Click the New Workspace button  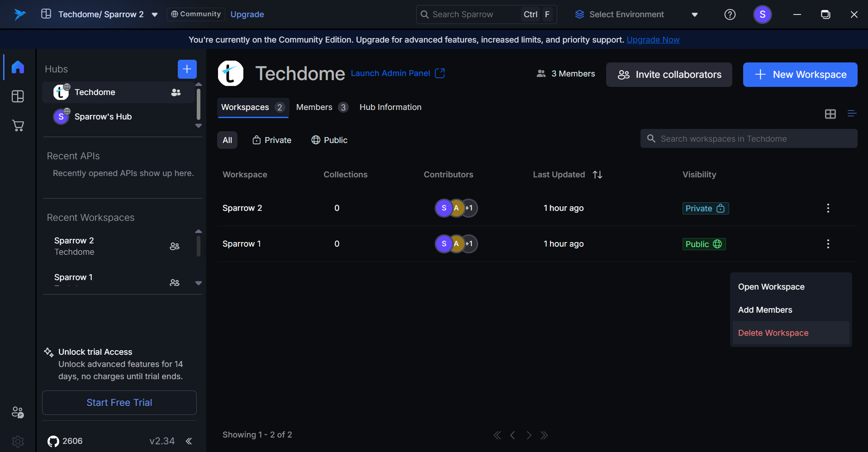coord(800,75)
